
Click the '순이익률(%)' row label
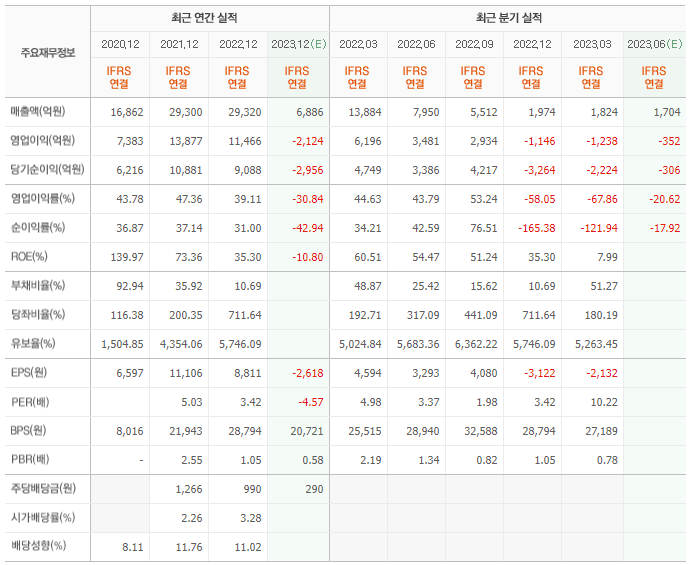[38, 227]
